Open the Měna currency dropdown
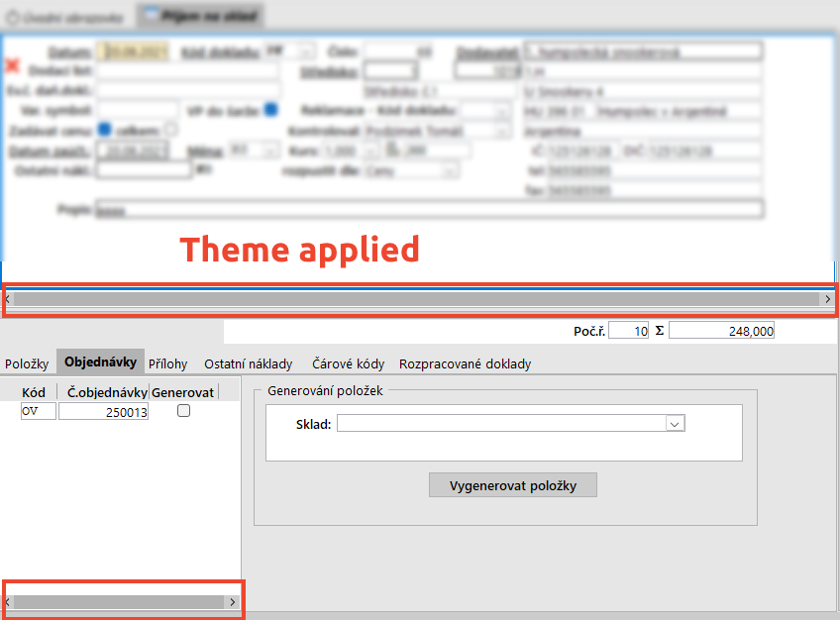The height and width of the screenshot is (620, 840). [x=268, y=151]
